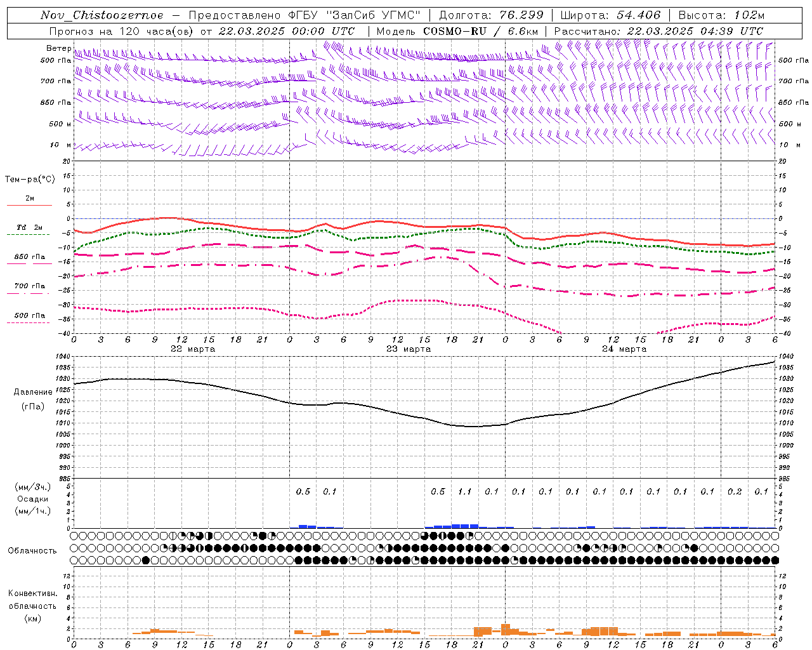Viewport: 812px width, 650px height.
Task: Click the 'Тем-ра(°C)' temperature label
Action: 30,180
